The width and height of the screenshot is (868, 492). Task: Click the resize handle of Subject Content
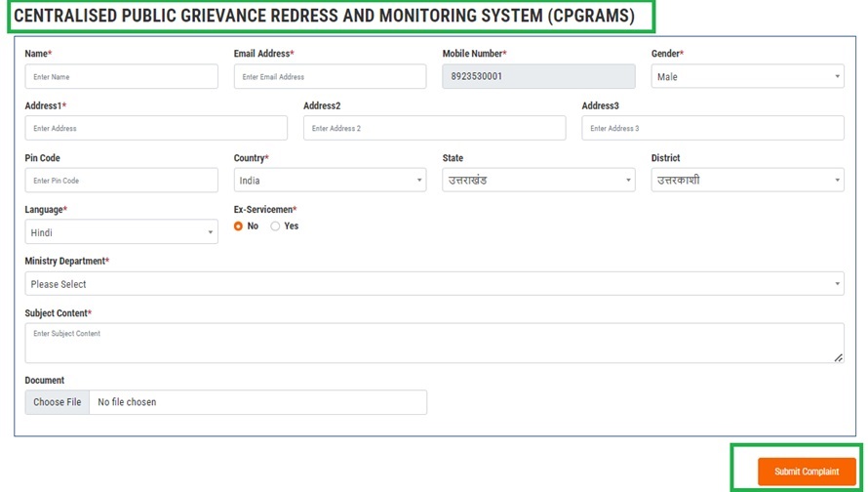pos(838,358)
